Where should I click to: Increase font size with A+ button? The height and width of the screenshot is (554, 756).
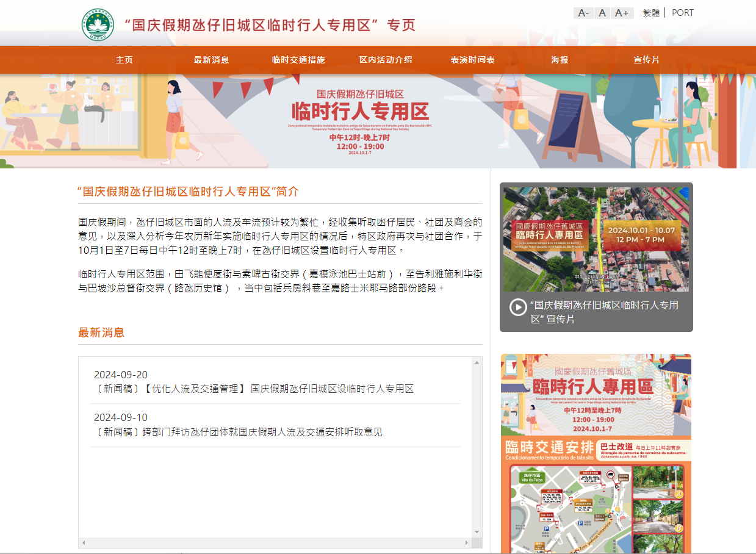[622, 13]
